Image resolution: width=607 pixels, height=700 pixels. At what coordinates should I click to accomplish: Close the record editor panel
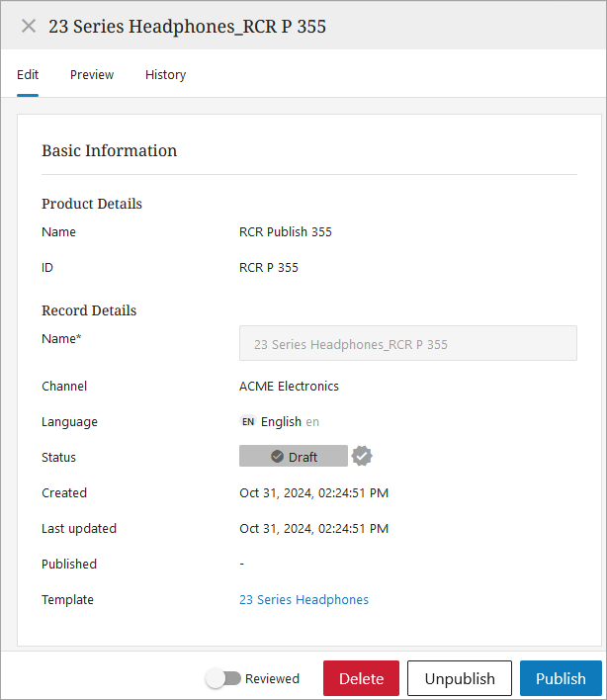pyautogui.click(x=29, y=26)
